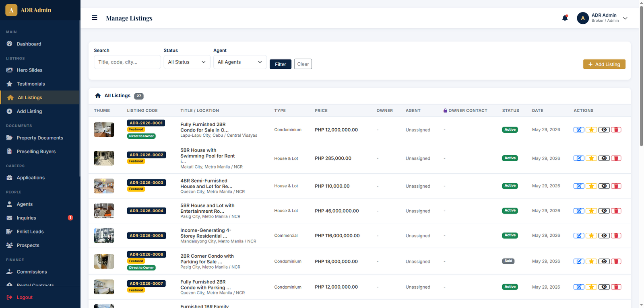Delete listing ADR-2026-0005
Screen dimensions: 644x308
[616, 236]
